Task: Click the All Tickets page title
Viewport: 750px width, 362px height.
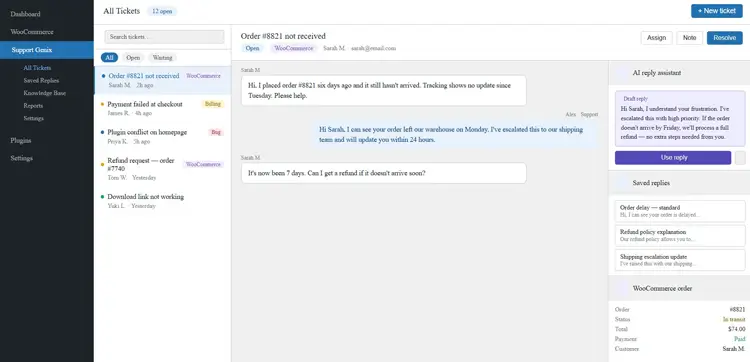Action: [121, 11]
